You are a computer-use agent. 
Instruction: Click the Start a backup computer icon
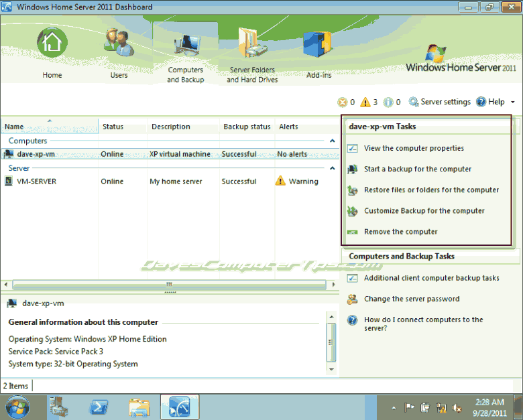(353, 169)
